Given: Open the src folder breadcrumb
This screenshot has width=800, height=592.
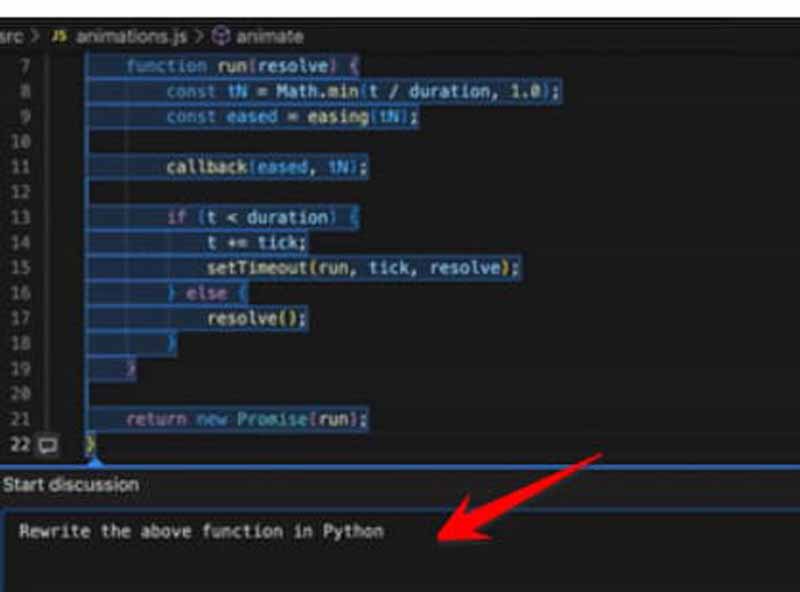Looking at the screenshot, I should click(11, 36).
